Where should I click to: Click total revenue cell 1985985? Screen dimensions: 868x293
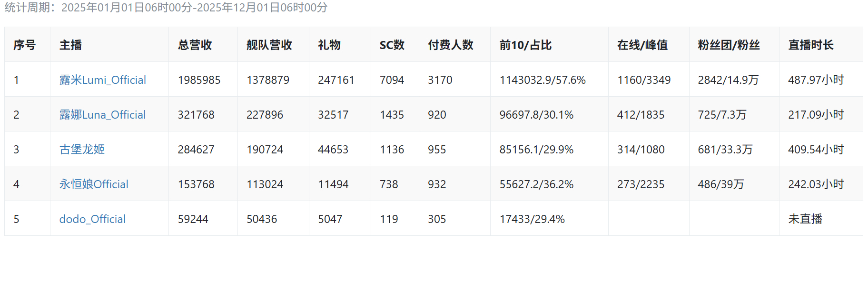pyautogui.click(x=199, y=80)
